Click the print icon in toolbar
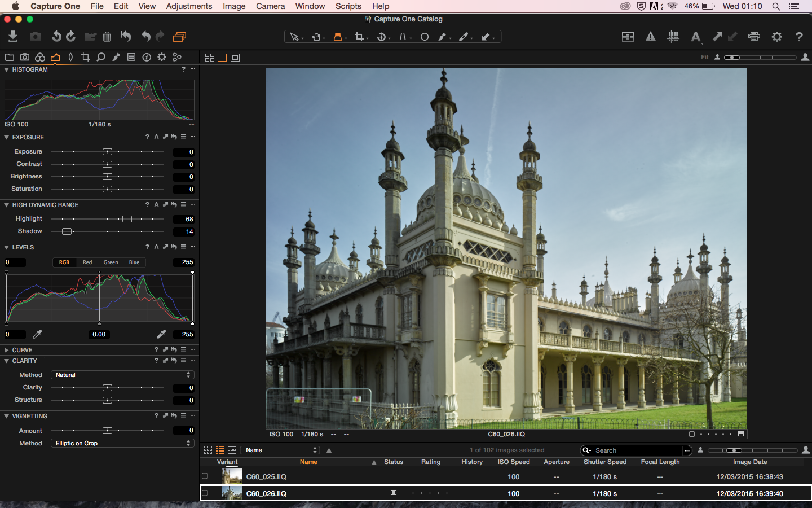The image size is (812, 508). [754, 37]
